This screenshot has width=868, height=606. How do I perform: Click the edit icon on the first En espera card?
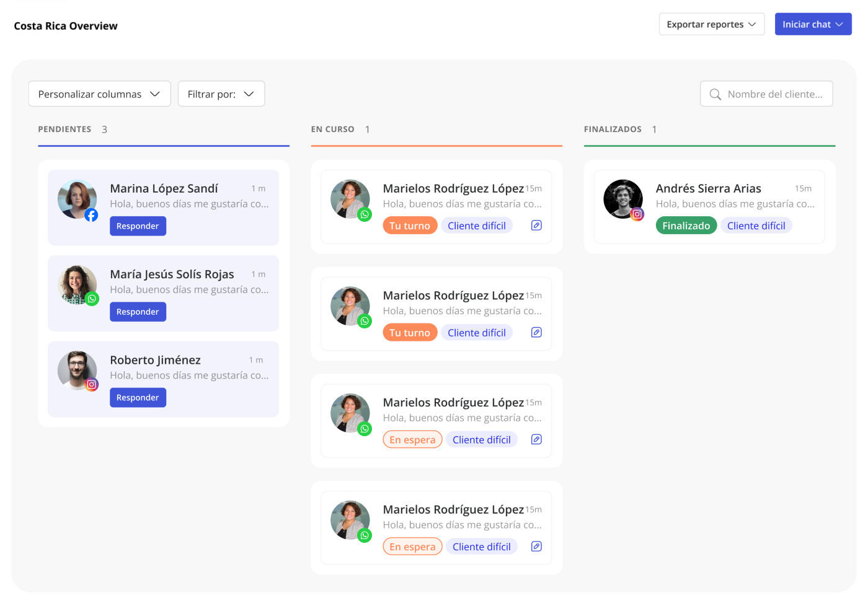click(536, 439)
